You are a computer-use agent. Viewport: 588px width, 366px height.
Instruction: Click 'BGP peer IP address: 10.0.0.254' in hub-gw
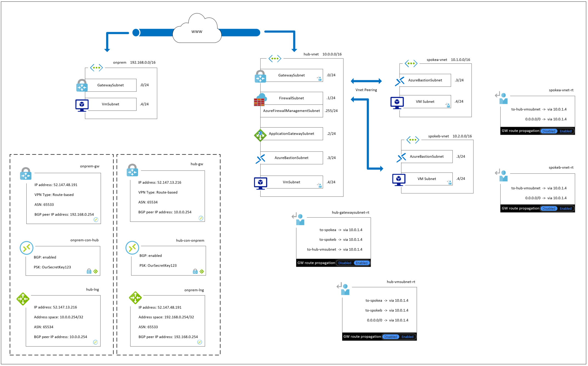pos(165,212)
